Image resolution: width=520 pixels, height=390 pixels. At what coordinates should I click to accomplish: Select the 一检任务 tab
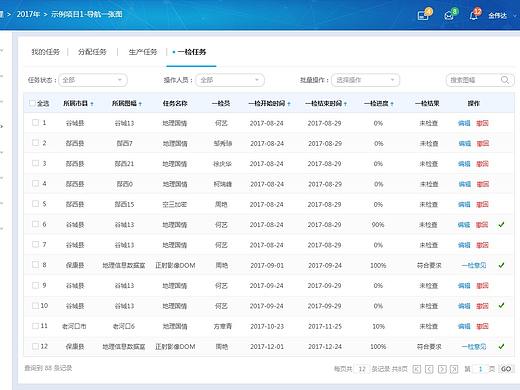pos(191,52)
